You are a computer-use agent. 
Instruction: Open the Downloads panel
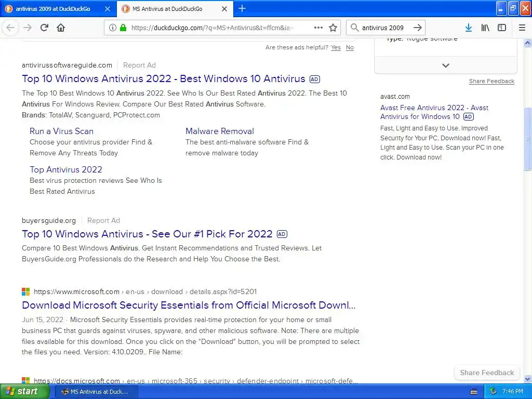(469, 28)
